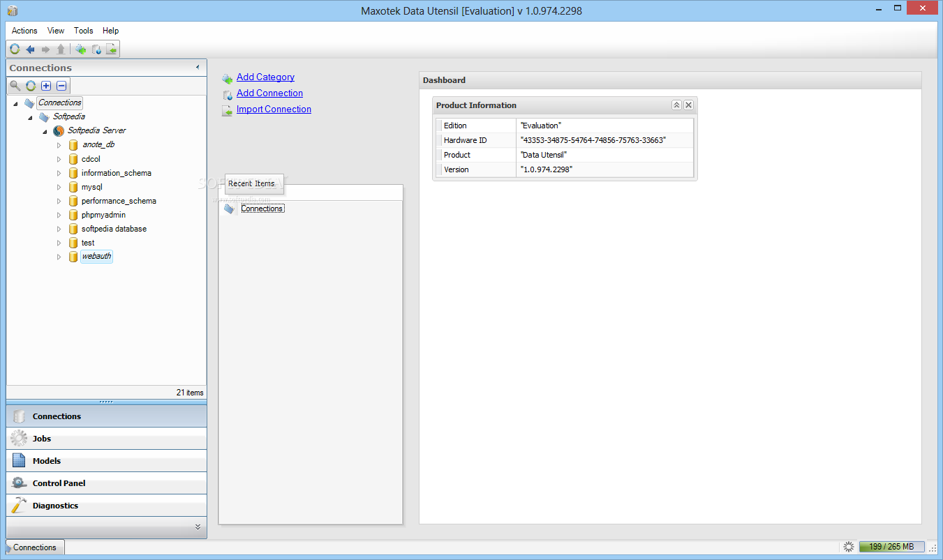Open the Help menu

tap(111, 31)
